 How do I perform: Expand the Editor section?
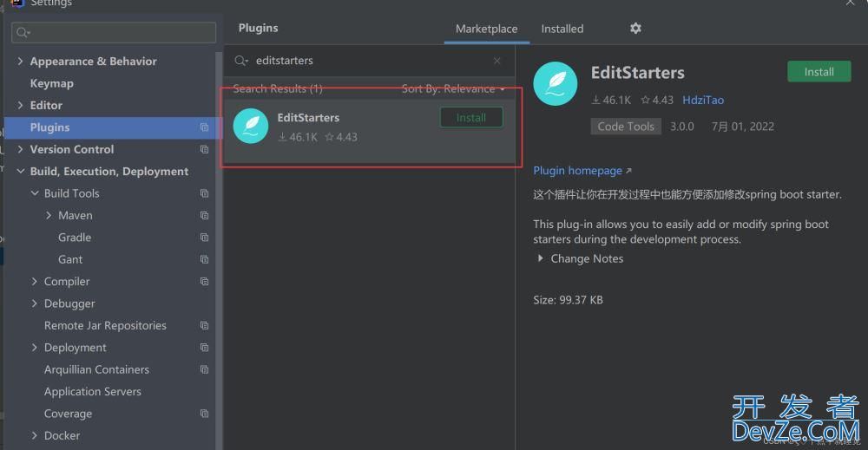(21, 105)
